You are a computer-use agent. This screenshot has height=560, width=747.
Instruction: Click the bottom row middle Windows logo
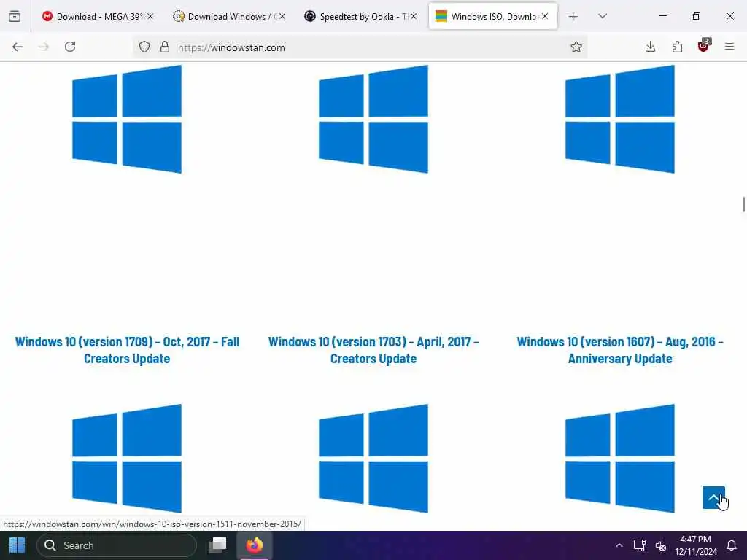[x=373, y=458]
